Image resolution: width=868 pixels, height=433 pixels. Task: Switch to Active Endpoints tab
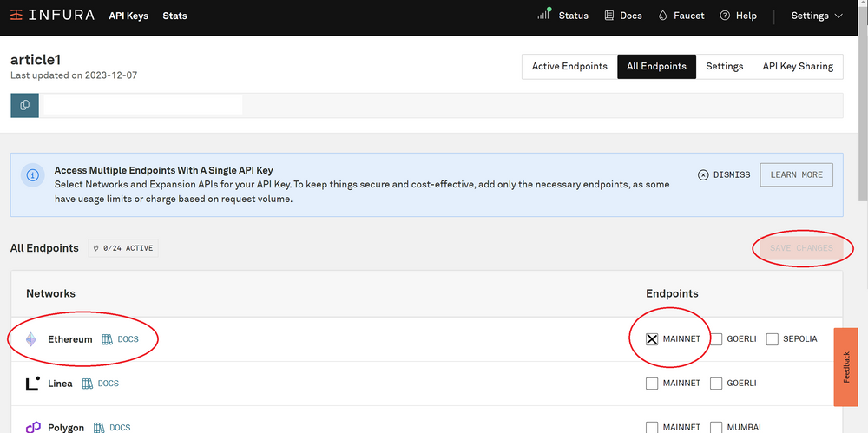coord(569,67)
